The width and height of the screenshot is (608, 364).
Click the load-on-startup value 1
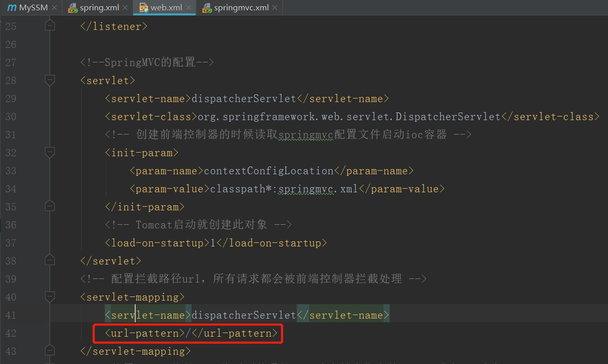point(212,242)
